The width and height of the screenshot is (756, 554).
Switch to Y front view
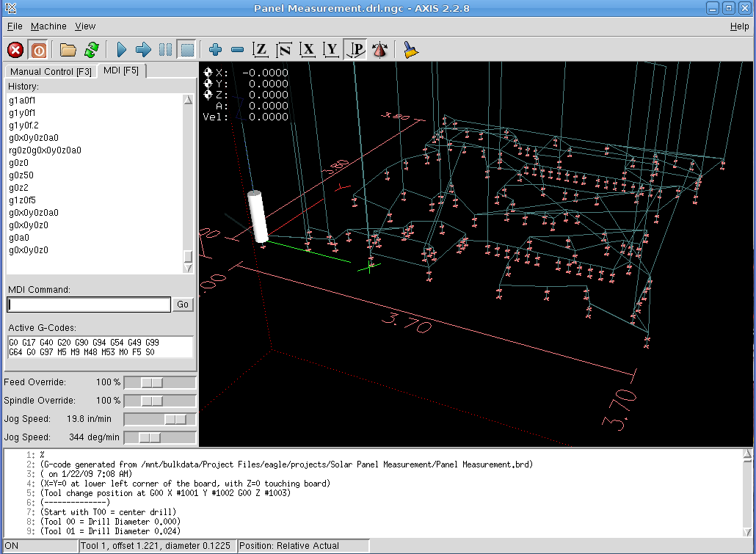(332, 50)
